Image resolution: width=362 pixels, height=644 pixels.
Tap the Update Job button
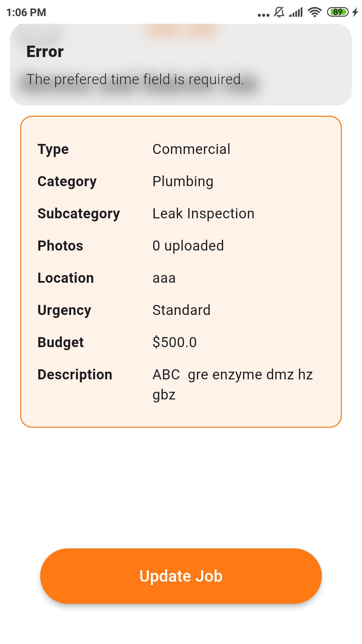click(181, 576)
